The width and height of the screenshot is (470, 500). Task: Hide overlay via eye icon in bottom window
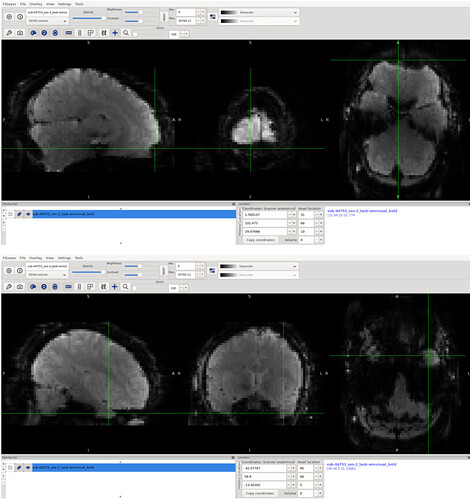(x=28, y=468)
